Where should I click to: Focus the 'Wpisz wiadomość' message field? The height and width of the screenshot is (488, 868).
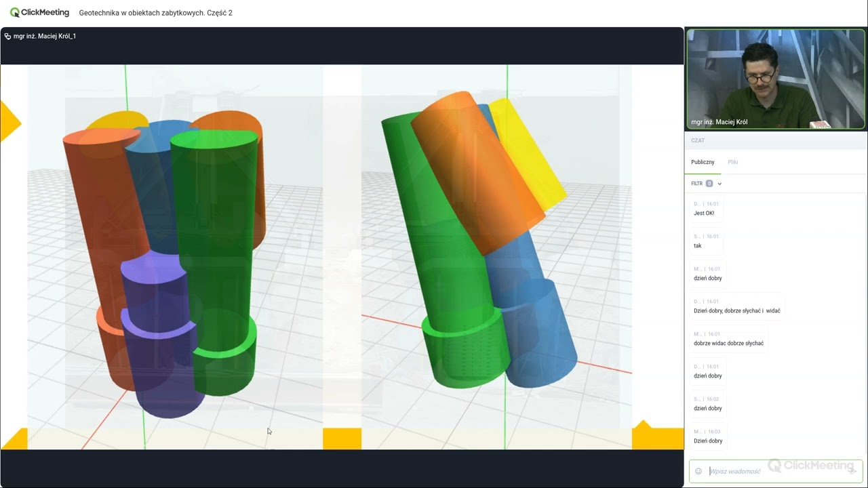point(776,471)
